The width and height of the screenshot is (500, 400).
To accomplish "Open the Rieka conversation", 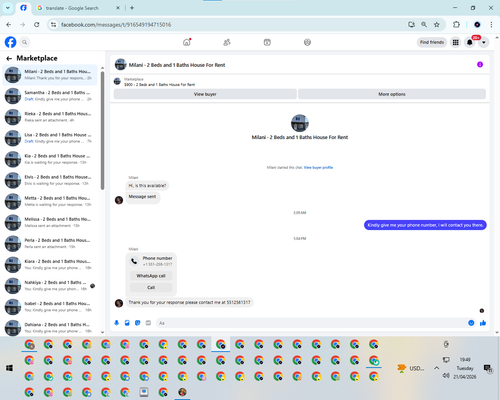I will 50,117.
